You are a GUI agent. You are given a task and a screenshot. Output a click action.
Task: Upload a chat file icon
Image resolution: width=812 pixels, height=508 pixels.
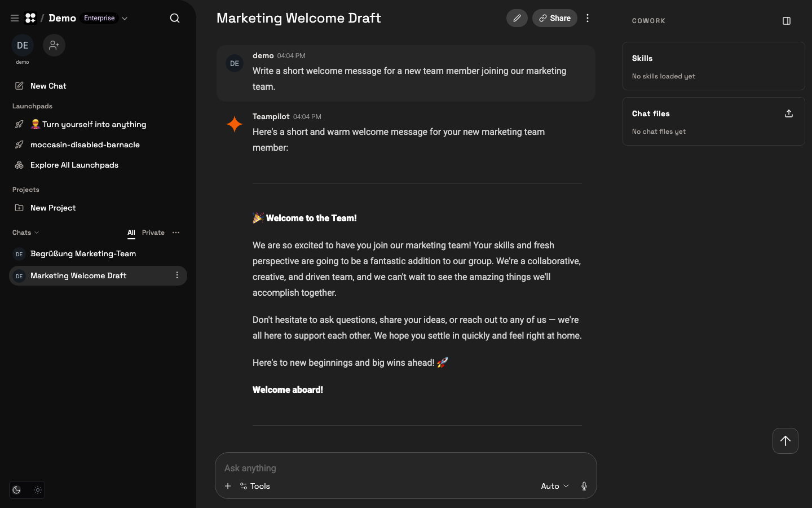click(x=789, y=113)
